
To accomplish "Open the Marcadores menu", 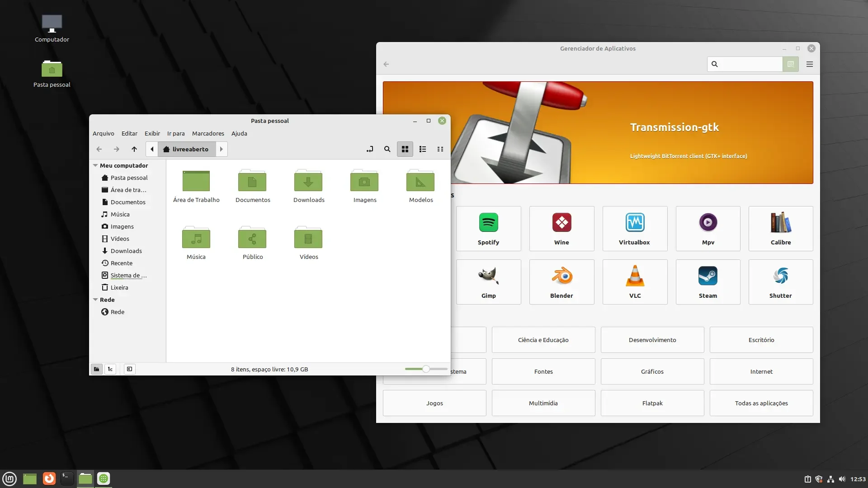I will click(x=208, y=133).
